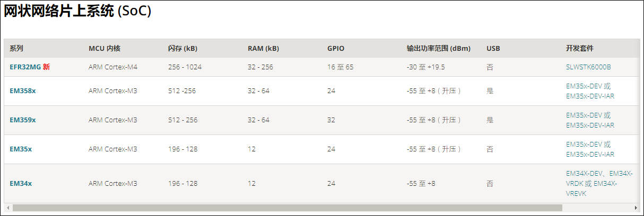This screenshot has height=216, width=644.
Task: Click the 闪存 (kB) column header
Action: point(182,48)
